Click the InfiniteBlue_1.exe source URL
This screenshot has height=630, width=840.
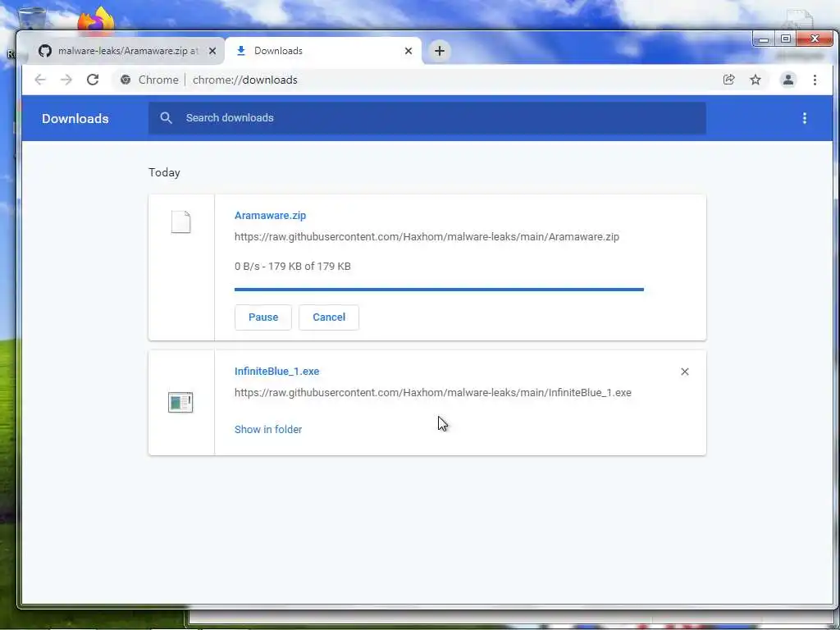coord(433,393)
